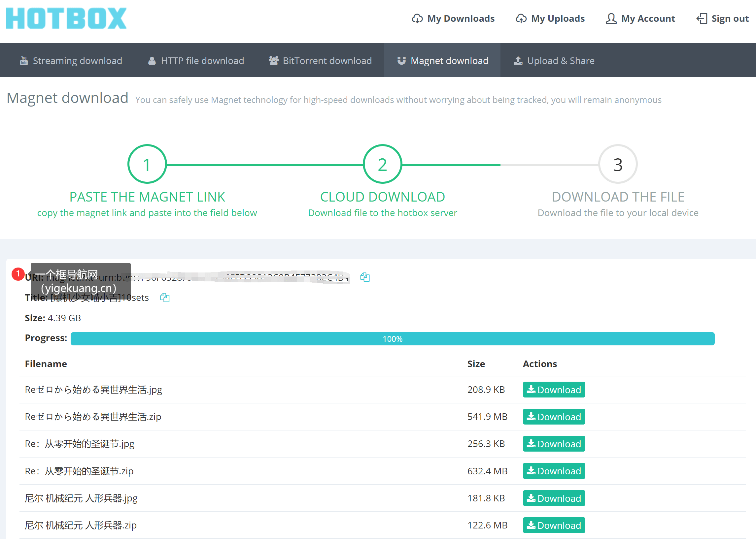The height and width of the screenshot is (539, 756).
Task: Click the Actions column header
Action: 540,364
